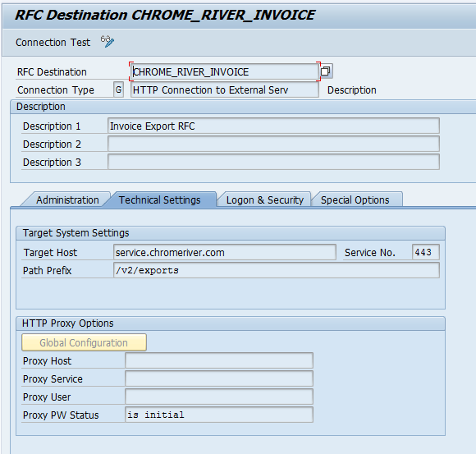476x454 pixels.
Task: Focus the RFC Destination name field
Action: 225,71
